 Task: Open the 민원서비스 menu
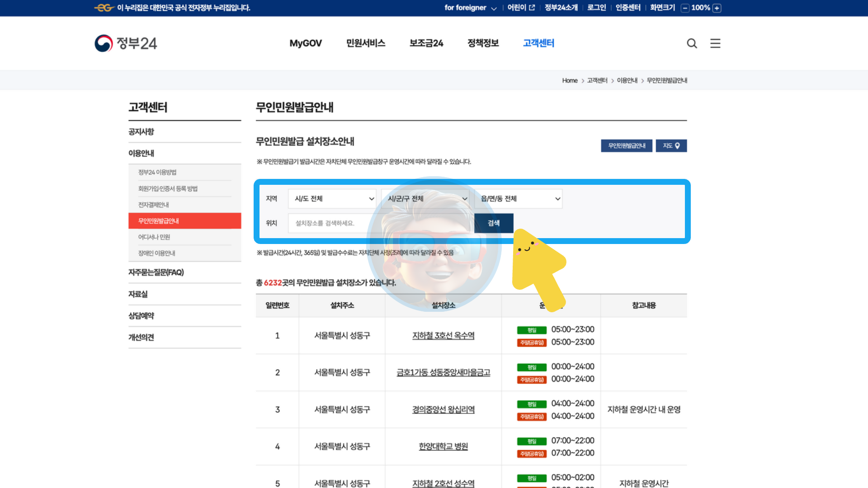coord(365,43)
